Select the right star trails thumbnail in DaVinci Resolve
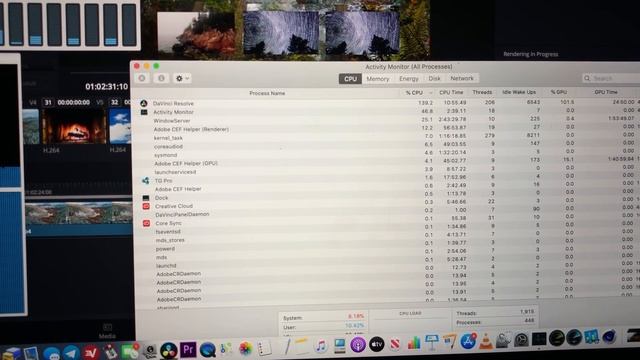The height and width of the screenshot is (360, 640). (362, 32)
